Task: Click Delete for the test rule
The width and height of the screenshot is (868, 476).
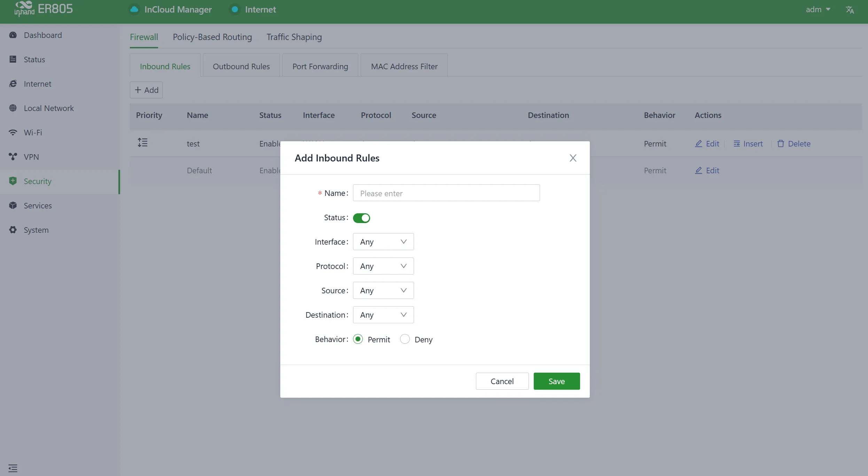Action: coord(794,144)
